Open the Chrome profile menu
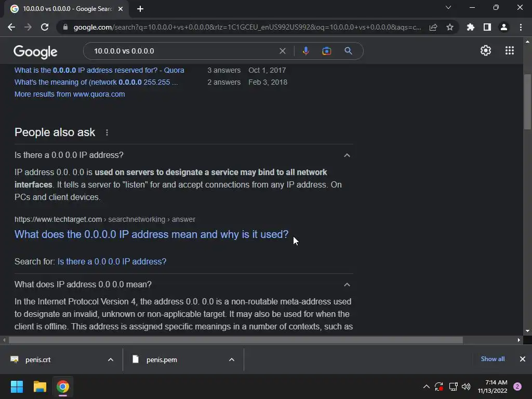532x399 pixels. [504, 27]
